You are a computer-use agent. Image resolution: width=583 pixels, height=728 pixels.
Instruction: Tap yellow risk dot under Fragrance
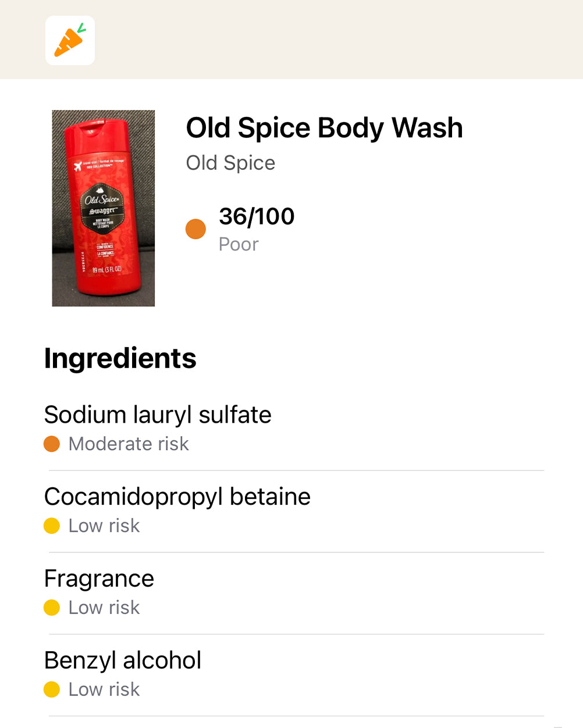click(52, 608)
